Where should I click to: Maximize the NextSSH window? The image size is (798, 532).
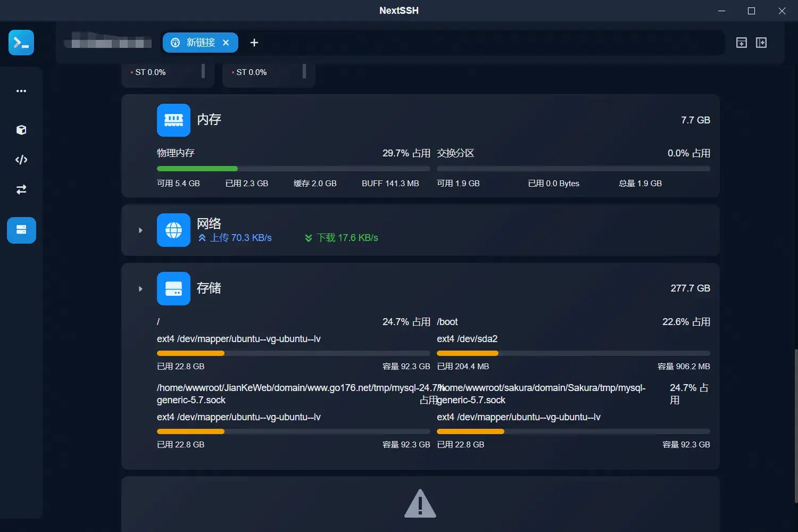[751, 11]
